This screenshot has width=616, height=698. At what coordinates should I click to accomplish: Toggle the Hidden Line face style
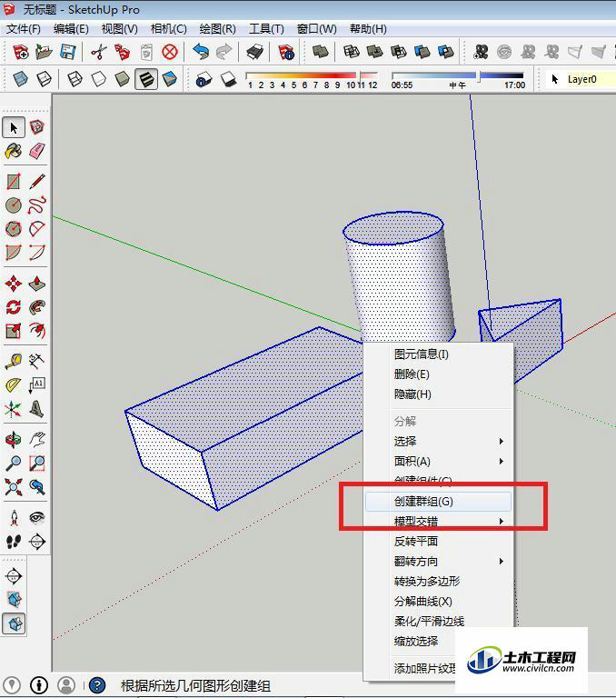(x=98, y=80)
